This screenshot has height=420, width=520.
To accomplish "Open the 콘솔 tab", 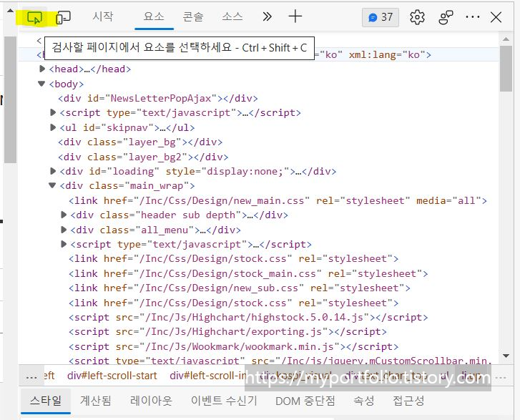I will pos(192,16).
